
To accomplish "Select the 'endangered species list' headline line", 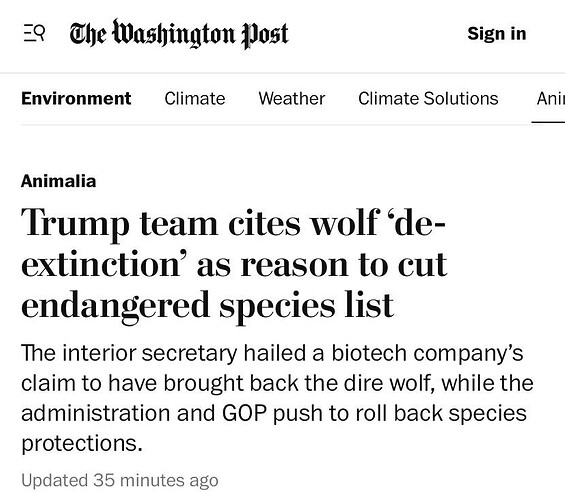I will tap(208, 305).
